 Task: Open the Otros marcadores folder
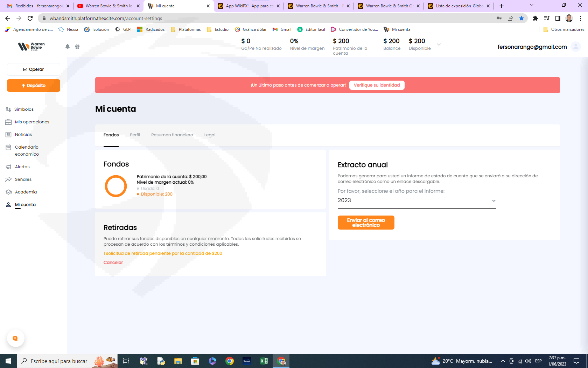tap(564, 29)
